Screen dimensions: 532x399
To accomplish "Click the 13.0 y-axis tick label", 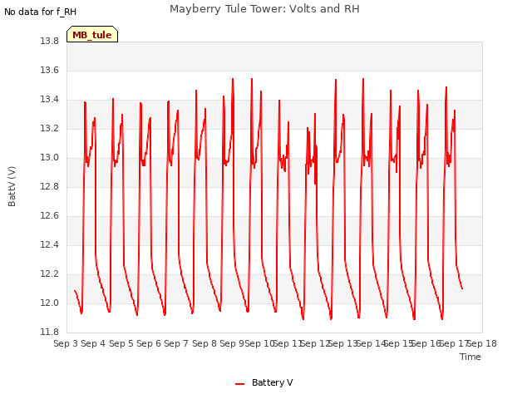I will (x=50, y=157).
